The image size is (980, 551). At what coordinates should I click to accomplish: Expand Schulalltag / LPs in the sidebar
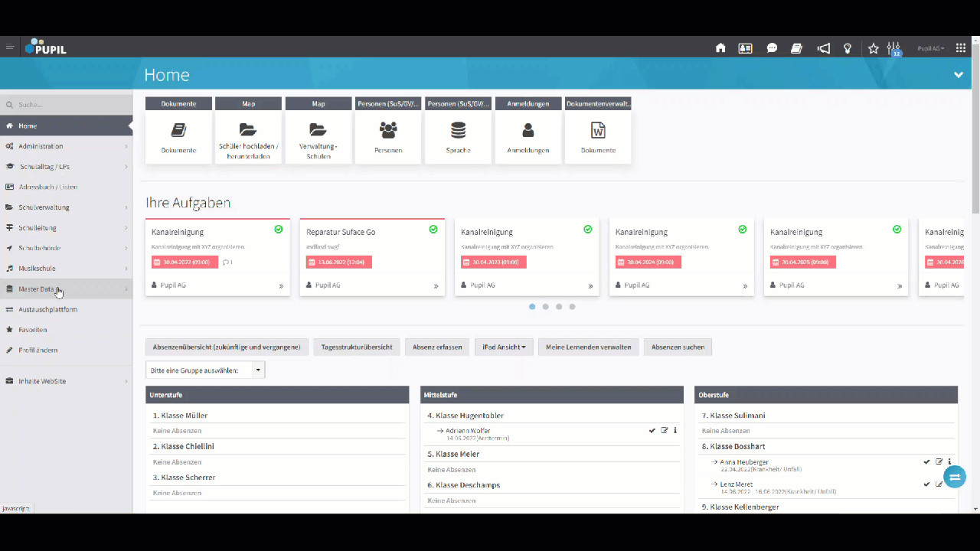click(x=67, y=166)
